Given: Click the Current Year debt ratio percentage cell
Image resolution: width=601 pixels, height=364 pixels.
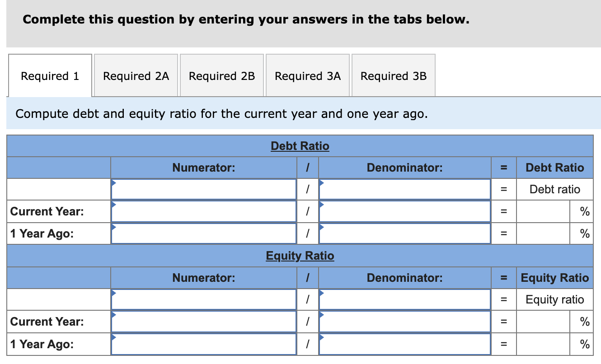Looking at the screenshot, I should tap(542, 211).
